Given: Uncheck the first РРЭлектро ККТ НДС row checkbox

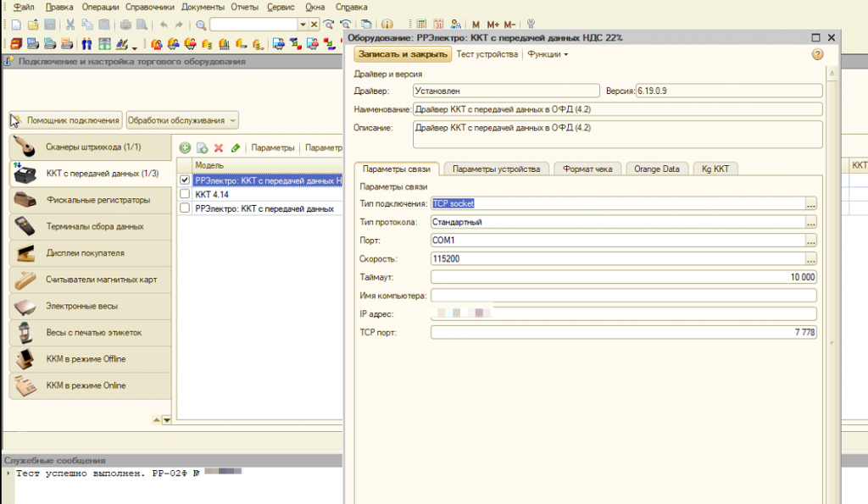Looking at the screenshot, I should [185, 180].
